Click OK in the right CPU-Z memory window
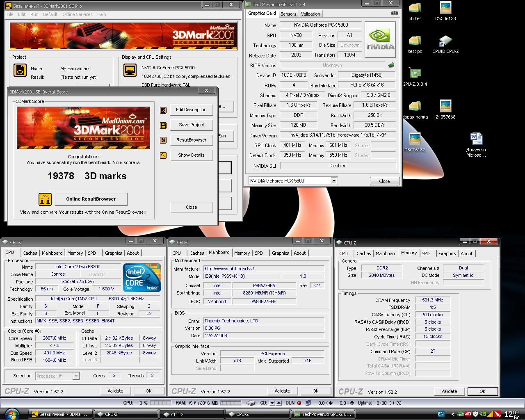 (x=482, y=391)
